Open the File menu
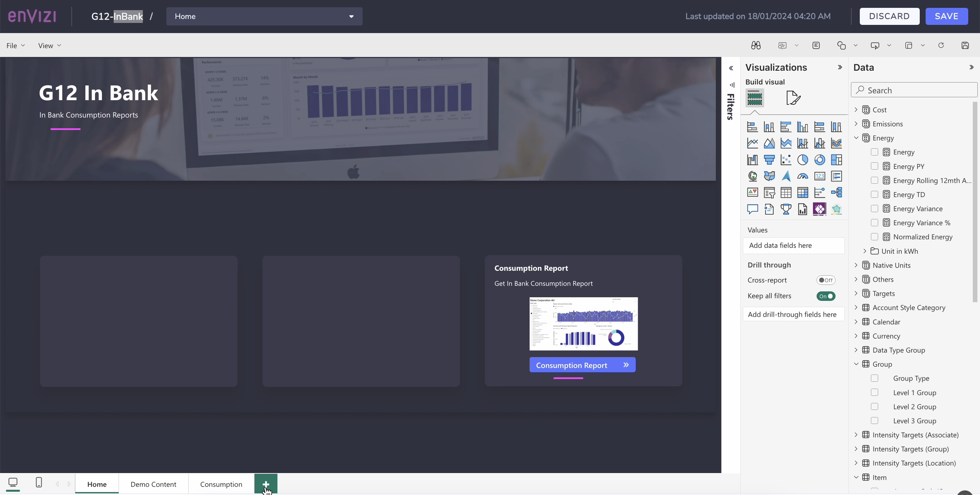Image resolution: width=980 pixels, height=495 pixels. click(x=16, y=46)
